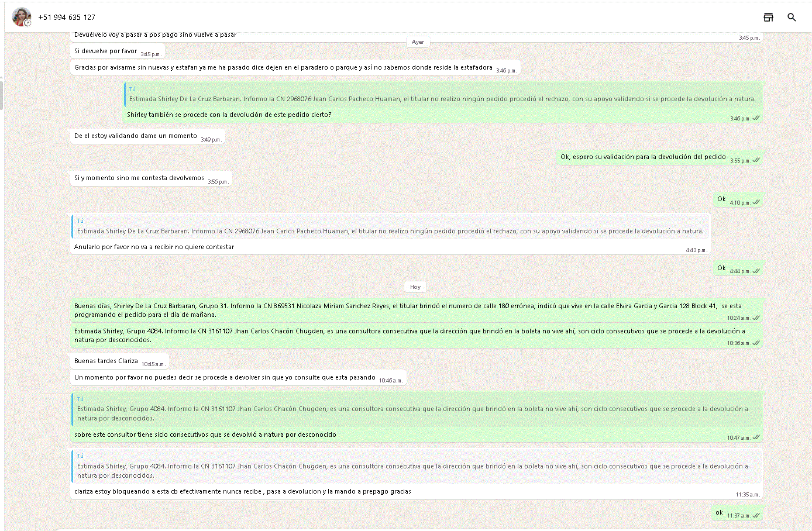Click the search magnifier in chat header
The height and width of the screenshot is (531, 812).
coord(792,18)
